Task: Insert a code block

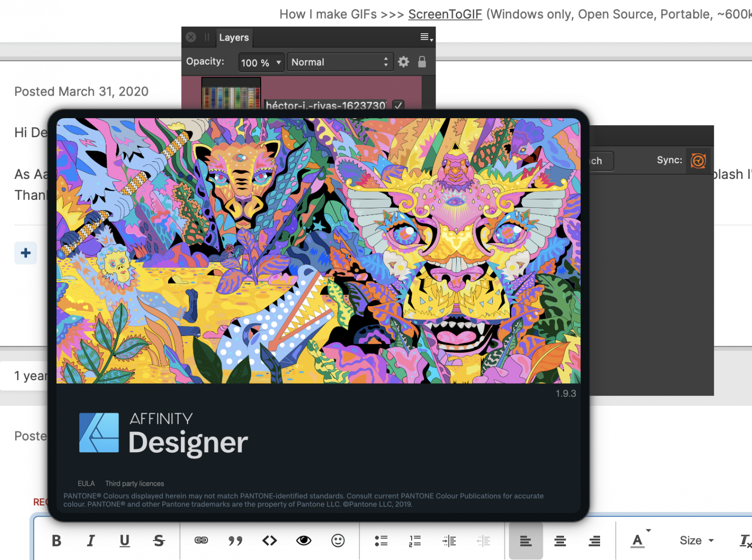Action: tap(269, 540)
